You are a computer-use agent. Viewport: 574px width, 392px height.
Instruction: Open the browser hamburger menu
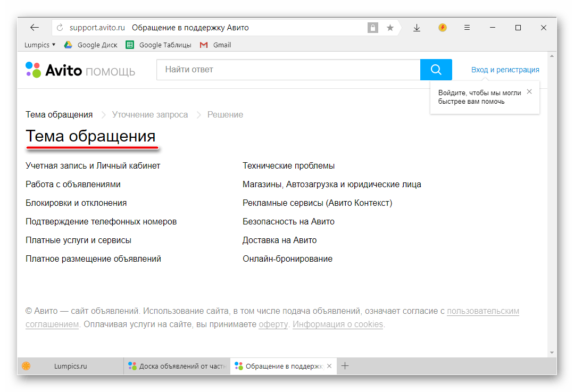tap(467, 28)
